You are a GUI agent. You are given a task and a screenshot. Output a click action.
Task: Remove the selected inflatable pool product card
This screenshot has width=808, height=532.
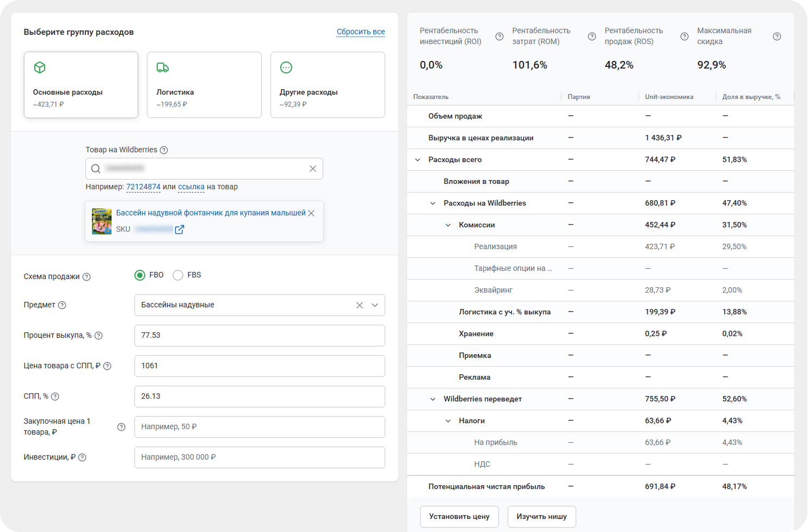311,213
